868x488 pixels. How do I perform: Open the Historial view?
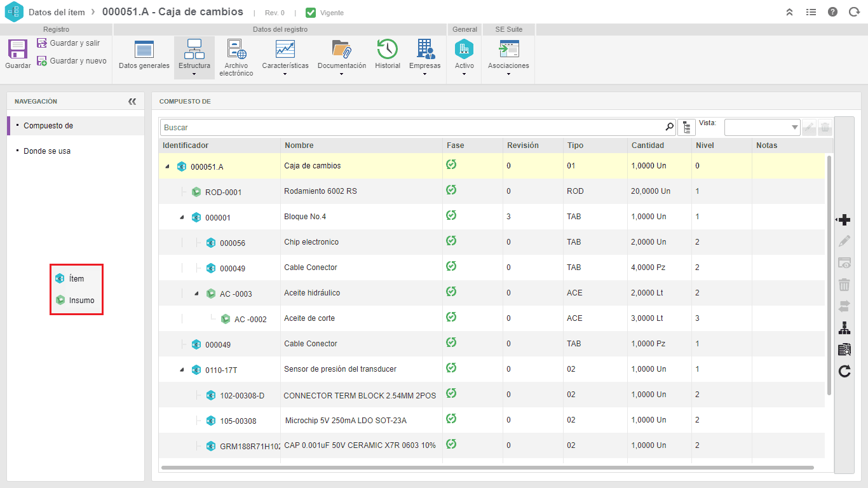click(x=388, y=55)
